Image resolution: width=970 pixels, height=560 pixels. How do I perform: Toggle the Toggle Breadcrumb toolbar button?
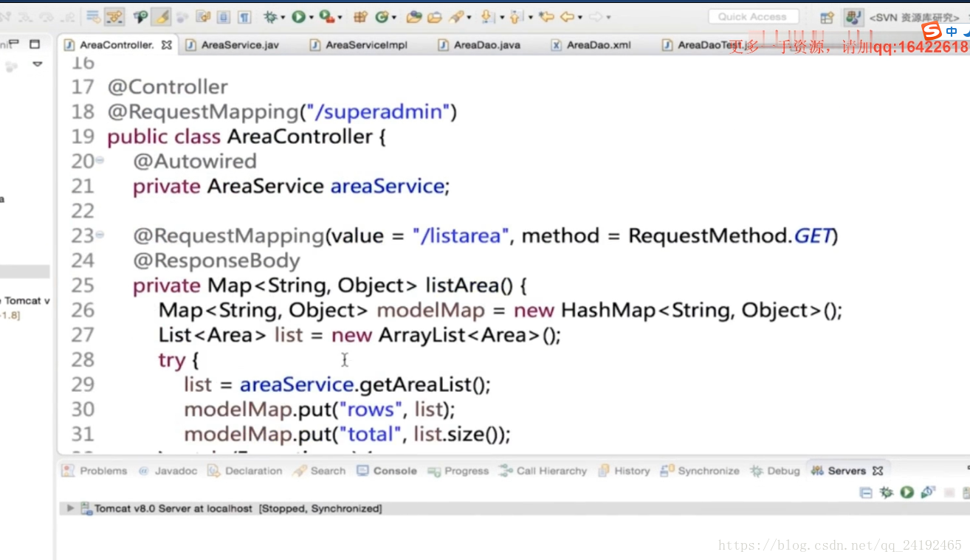click(140, 16)
